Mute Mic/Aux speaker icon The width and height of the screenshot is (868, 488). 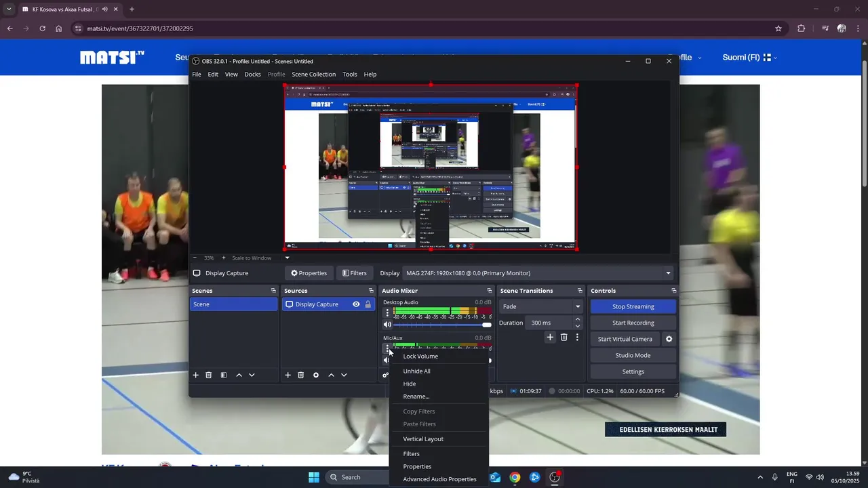tap(387, 360)
